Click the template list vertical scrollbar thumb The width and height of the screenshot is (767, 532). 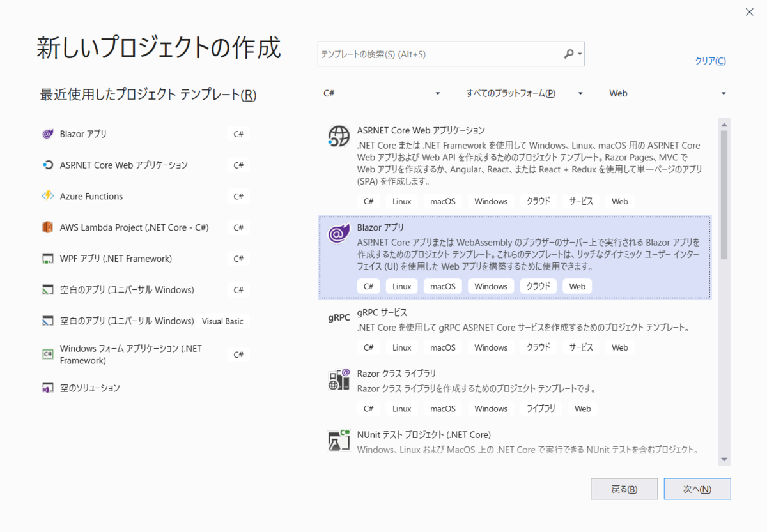pyautogui.click(x=724, y=195)
